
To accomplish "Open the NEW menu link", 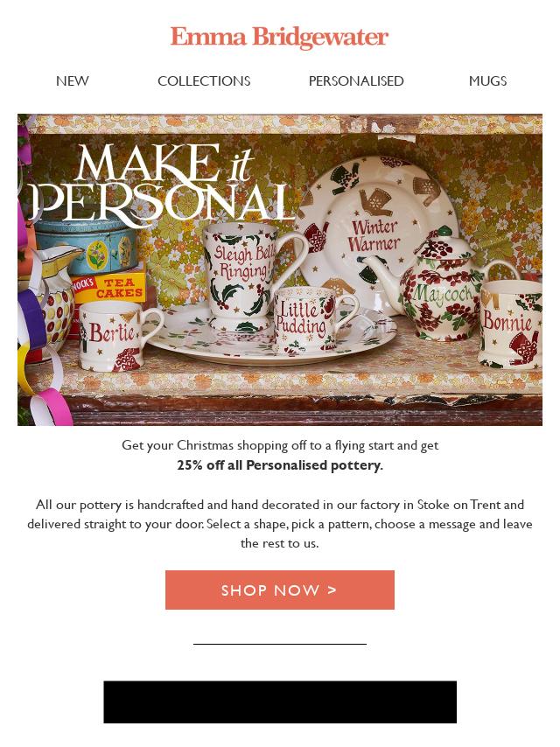I will 73,81.
